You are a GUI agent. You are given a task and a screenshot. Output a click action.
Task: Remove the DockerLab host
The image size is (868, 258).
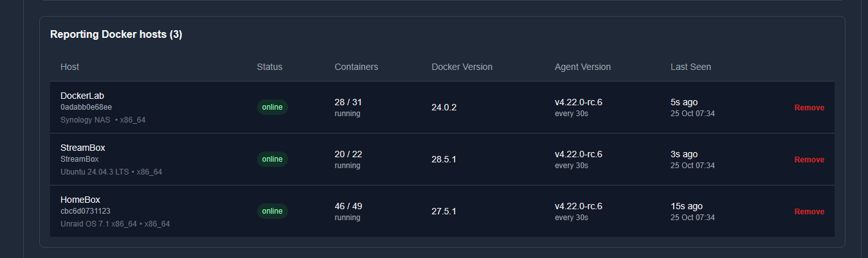click(x=809, y=108)
